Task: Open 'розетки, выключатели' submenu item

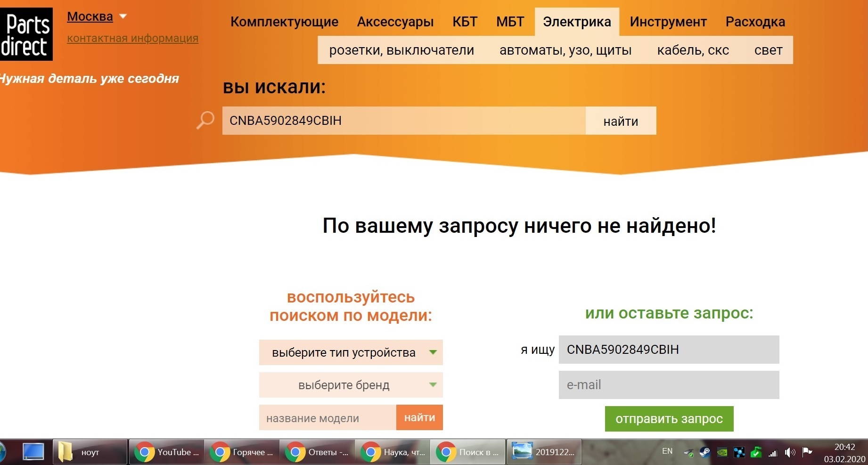Action: (x=401, y=50)
